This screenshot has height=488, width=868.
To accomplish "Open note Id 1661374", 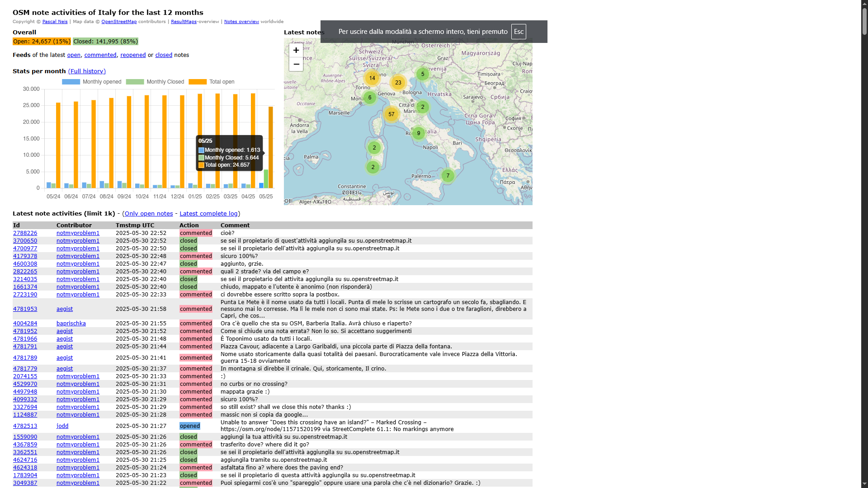I will coord(25,287).
